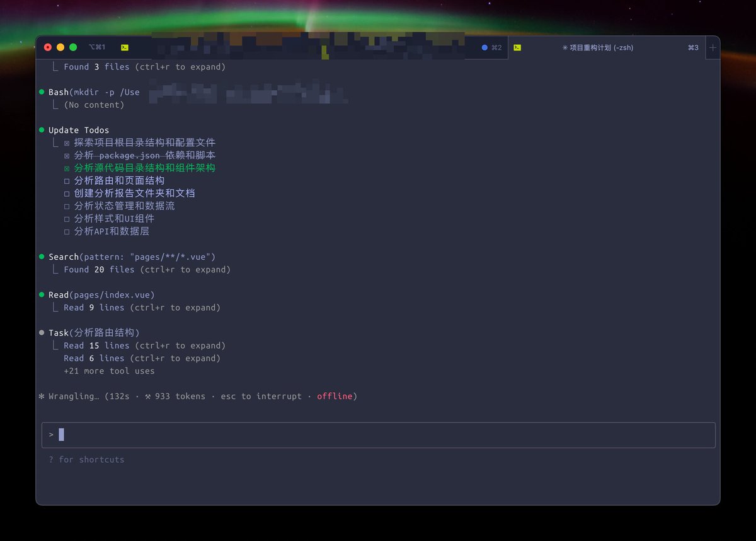Click checkbox for 分析样式和UI组件
756x541 pixels.
(x=67, y=219)
